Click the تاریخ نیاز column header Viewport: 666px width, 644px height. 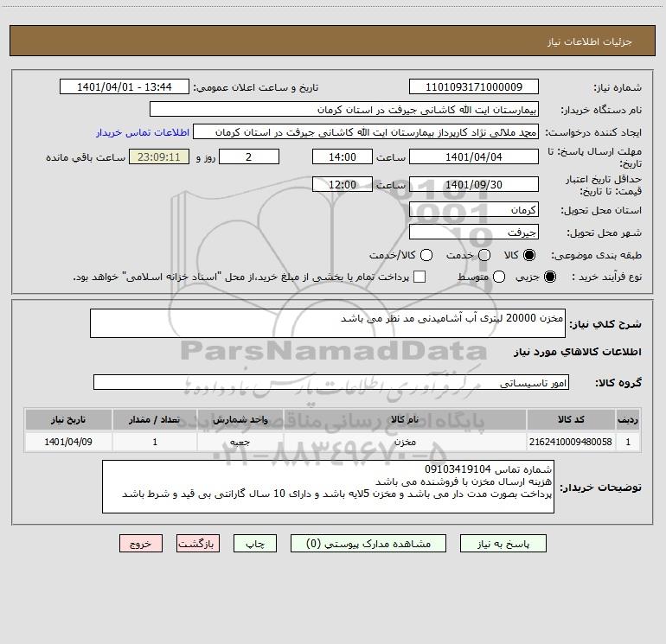pyautogui.click(x=68, y=419)
